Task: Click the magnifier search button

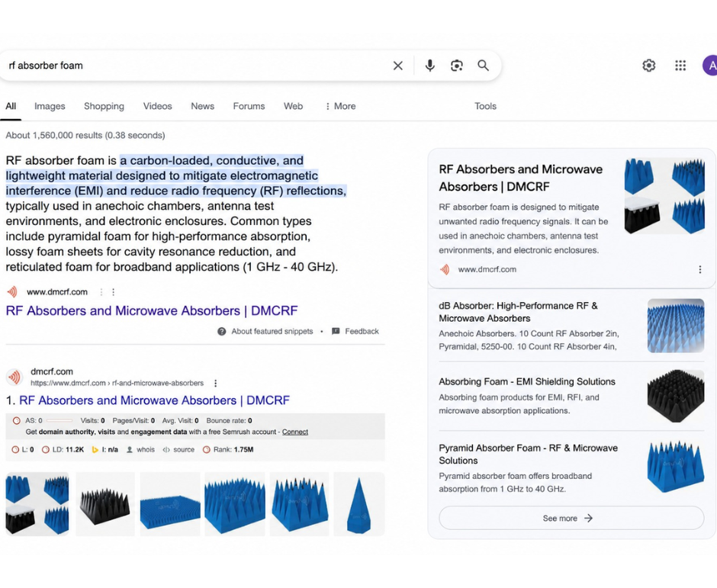Action: [484, 66]
